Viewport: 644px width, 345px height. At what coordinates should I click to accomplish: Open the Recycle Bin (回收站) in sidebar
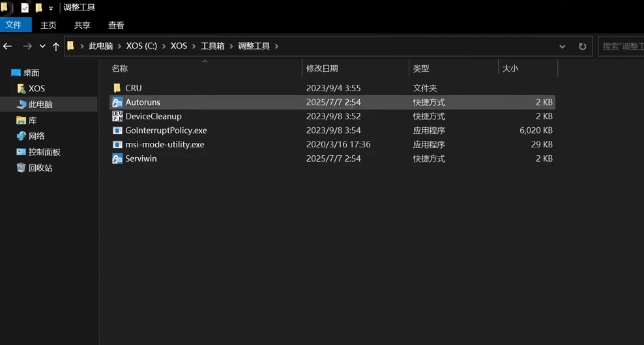40,168
